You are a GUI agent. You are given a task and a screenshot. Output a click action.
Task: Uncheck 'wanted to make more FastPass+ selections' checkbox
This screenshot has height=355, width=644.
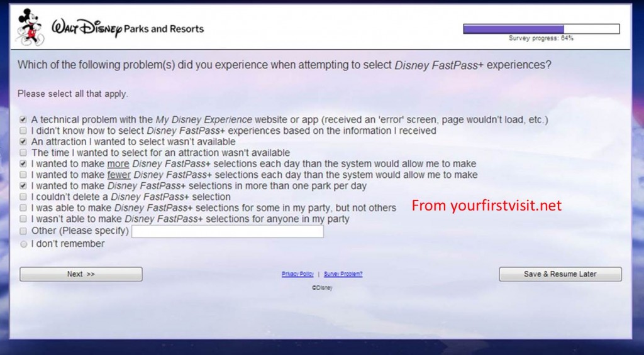click(23, 164)
